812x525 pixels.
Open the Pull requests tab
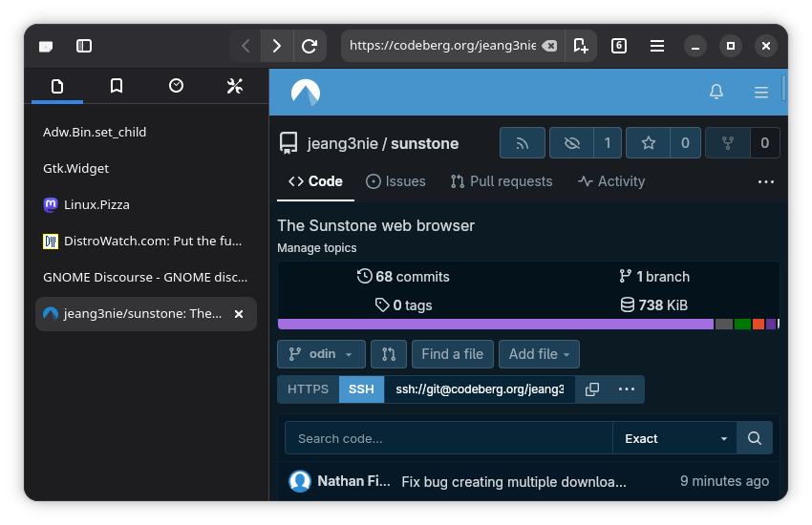point(502,181)
